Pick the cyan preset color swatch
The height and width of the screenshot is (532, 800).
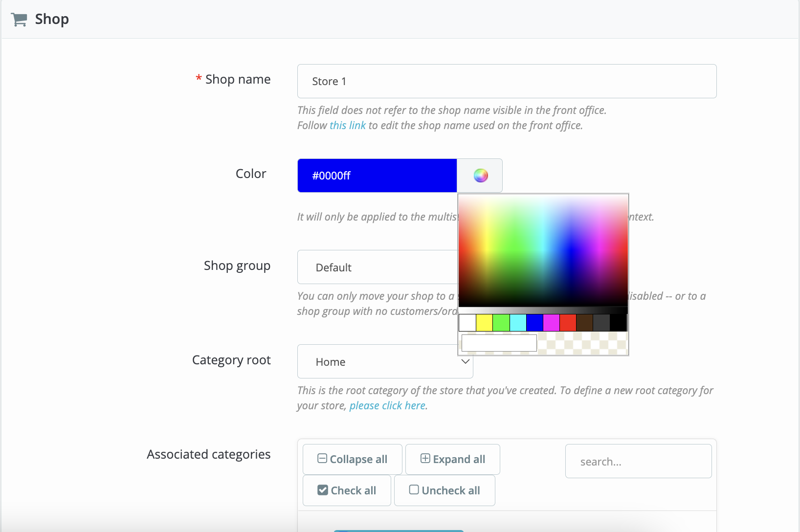point(518,323)
